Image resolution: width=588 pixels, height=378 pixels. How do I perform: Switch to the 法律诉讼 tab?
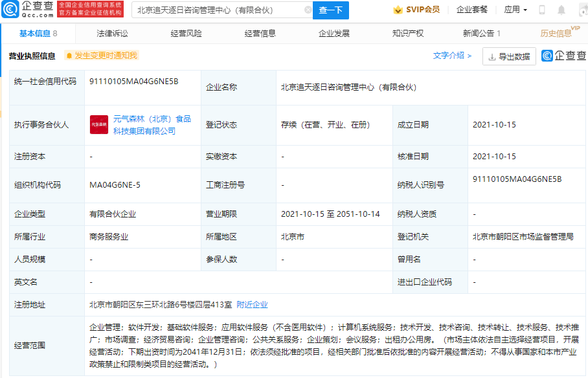pyautogui.click(x=112, y=34)
